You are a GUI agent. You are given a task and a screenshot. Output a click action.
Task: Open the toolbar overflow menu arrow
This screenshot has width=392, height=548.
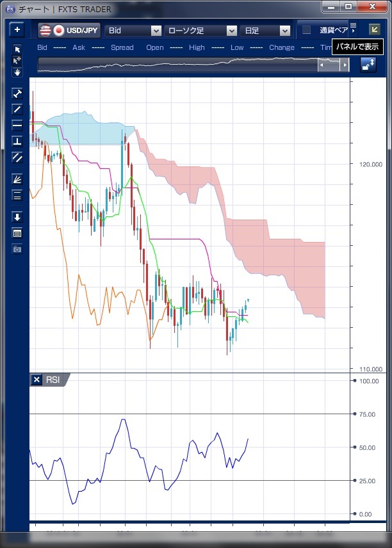[353, 30]
